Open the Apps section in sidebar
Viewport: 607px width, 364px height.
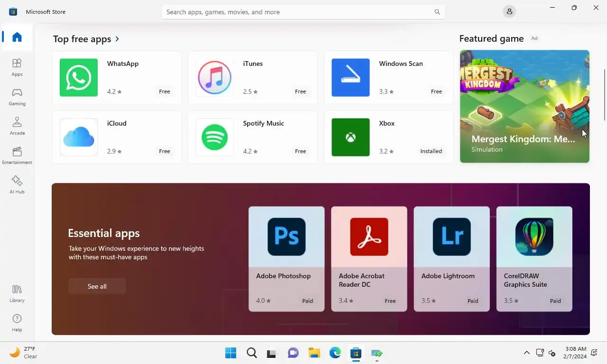click(x=17, y=67)
